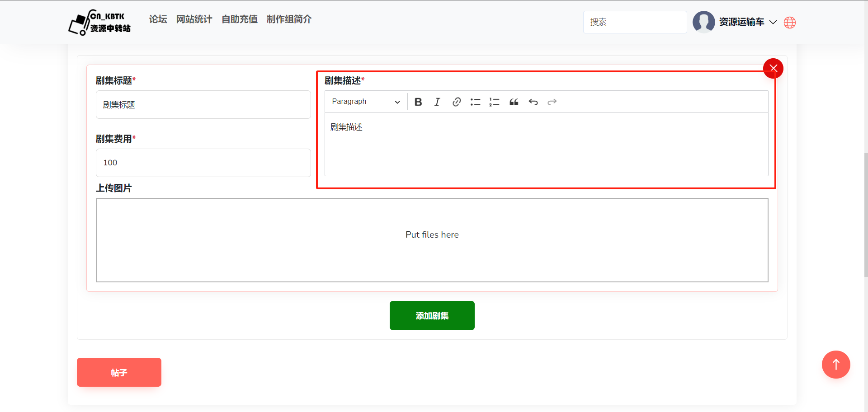Open the Paragraph heading dropdown
The width and height of the screenshot is (868, 412).
[x=366, y=102]
